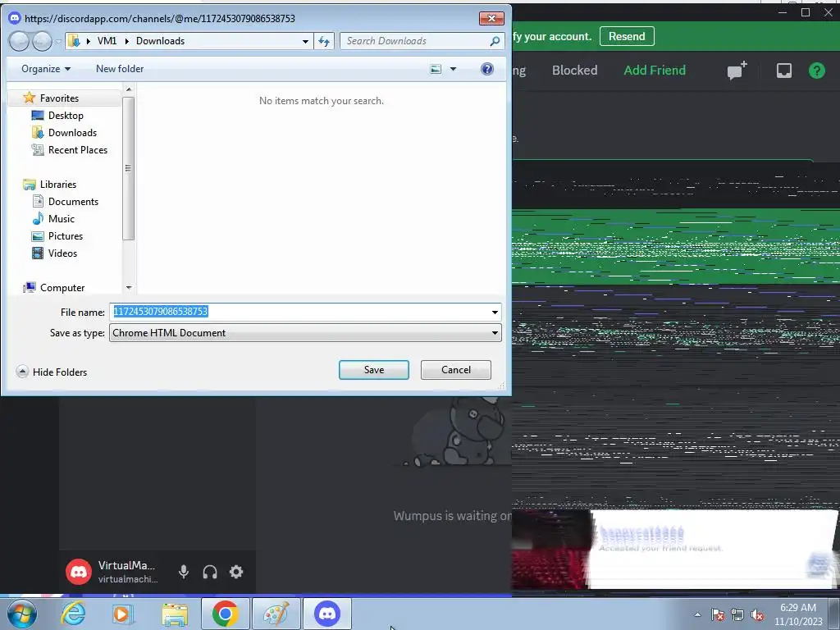This screenshot has height=630, width=840.
Task: Open the view options dropdown arrow
Action: pyautogui.click(x=453, y=69)
